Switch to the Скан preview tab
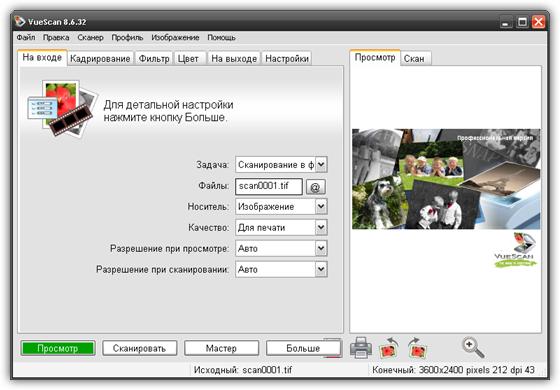The width and height of the screenshot is (560, 390). point(414,59)
